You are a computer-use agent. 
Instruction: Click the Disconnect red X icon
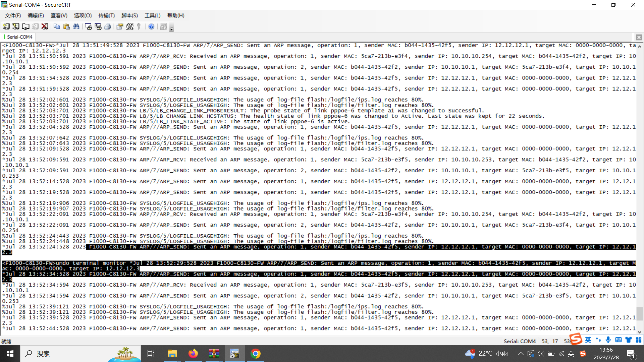(x=45, y=26)
